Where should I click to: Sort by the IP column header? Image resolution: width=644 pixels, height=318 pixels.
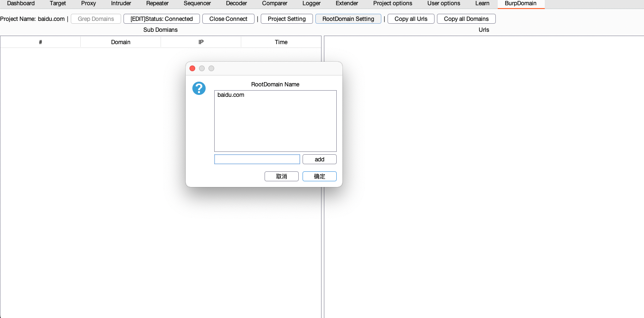click(201, 42)
